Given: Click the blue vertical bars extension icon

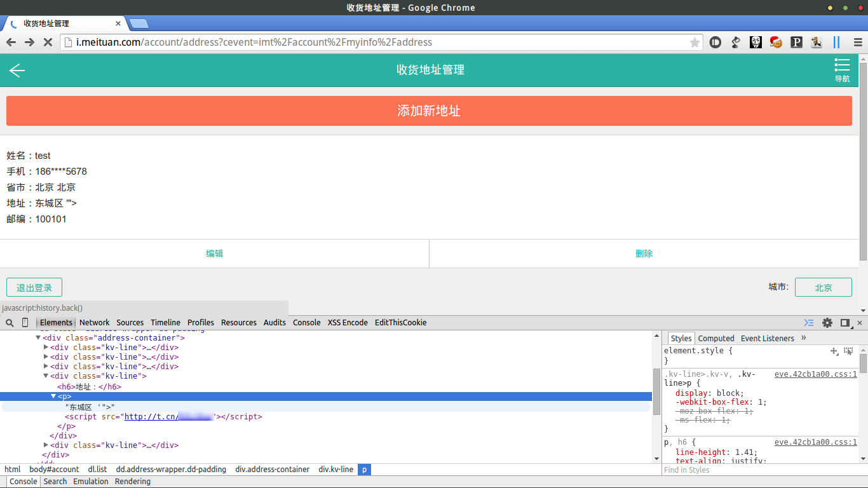Looking at the screenshot, I should 836,43.
